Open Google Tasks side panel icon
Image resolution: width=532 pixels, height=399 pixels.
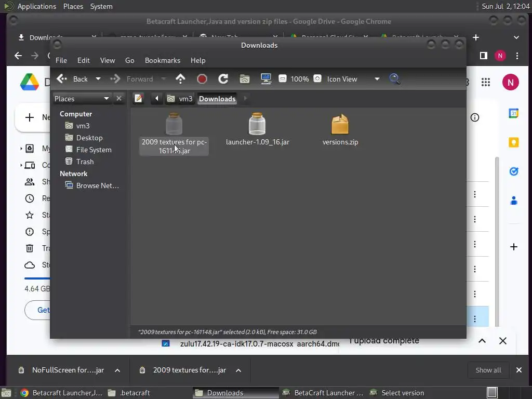tap(513, 171)
